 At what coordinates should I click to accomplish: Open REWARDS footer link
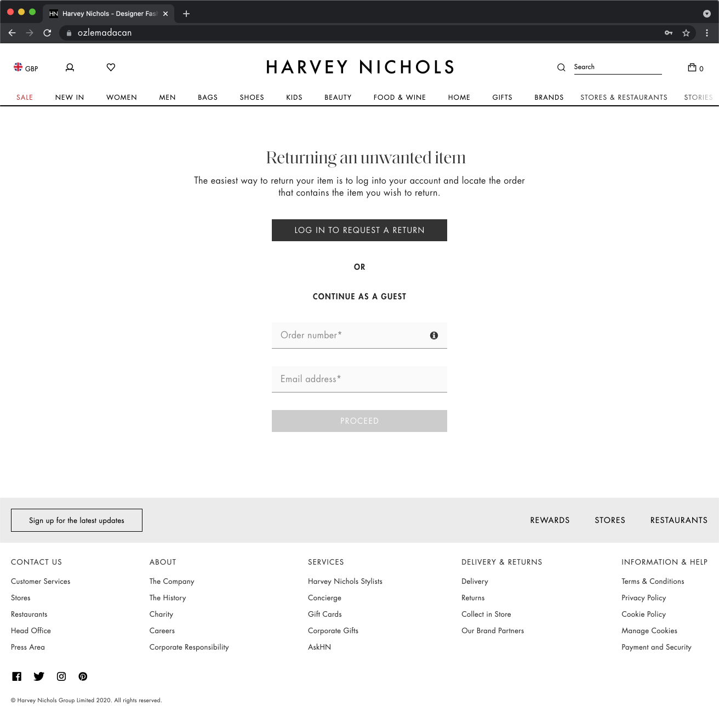click(x=550, y=520)
